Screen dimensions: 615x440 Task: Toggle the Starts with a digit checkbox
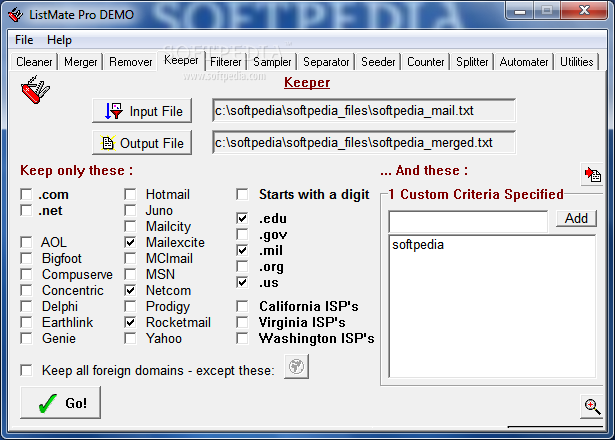point(242,194)
